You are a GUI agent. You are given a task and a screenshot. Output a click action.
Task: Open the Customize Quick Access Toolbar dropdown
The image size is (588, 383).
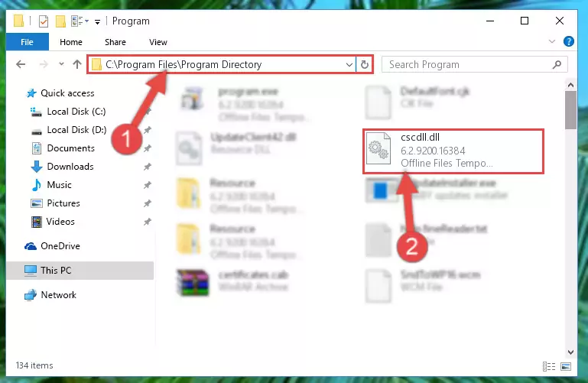click(97, 22)
